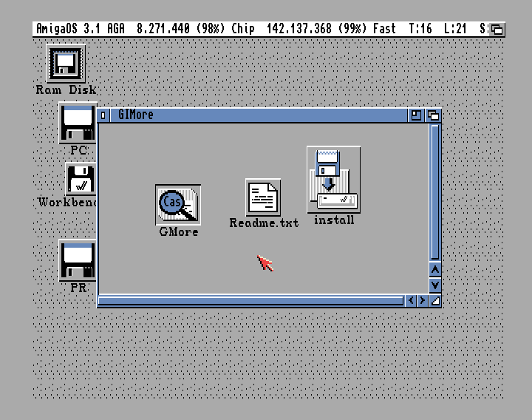Click the vertical scrollbar of GIMore window

[x=435, y=192]
